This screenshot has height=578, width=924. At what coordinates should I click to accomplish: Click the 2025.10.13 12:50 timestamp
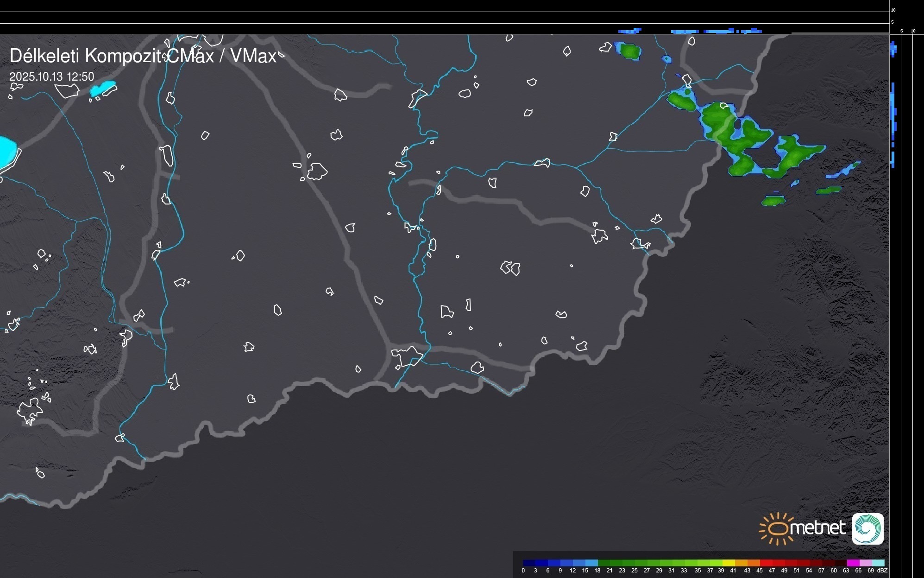(x=51, y=77)
